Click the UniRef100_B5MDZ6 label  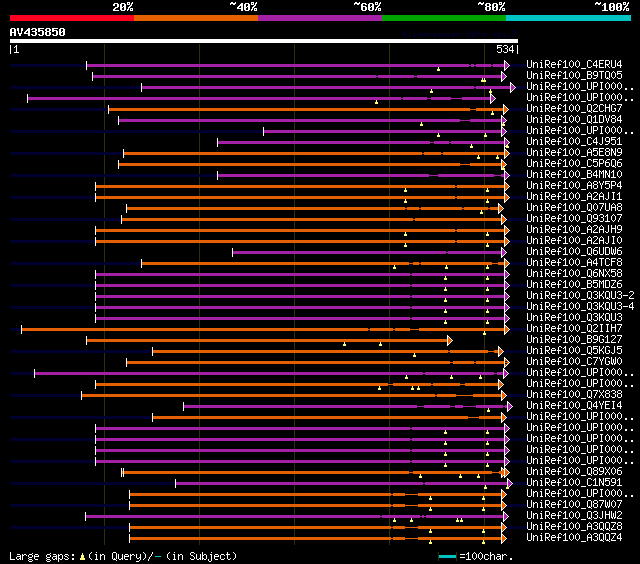tap(574, 285)
